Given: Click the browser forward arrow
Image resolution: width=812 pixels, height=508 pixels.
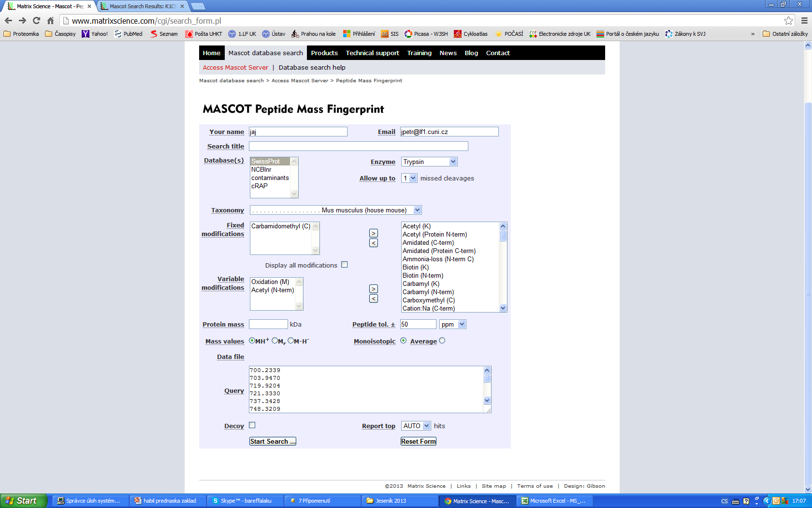Looking at the screenshot, I should (x=22, y=20).
